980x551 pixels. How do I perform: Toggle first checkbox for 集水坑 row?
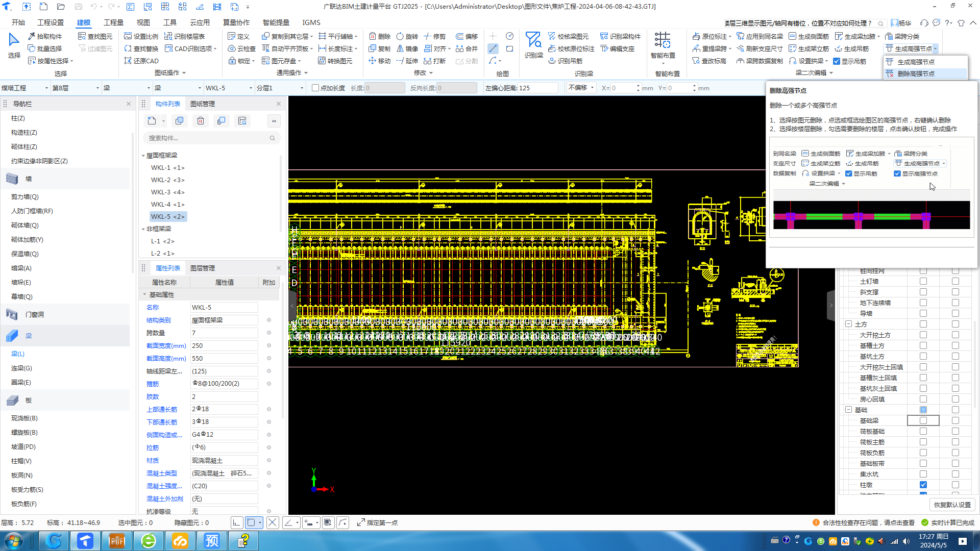coord(923,474)
